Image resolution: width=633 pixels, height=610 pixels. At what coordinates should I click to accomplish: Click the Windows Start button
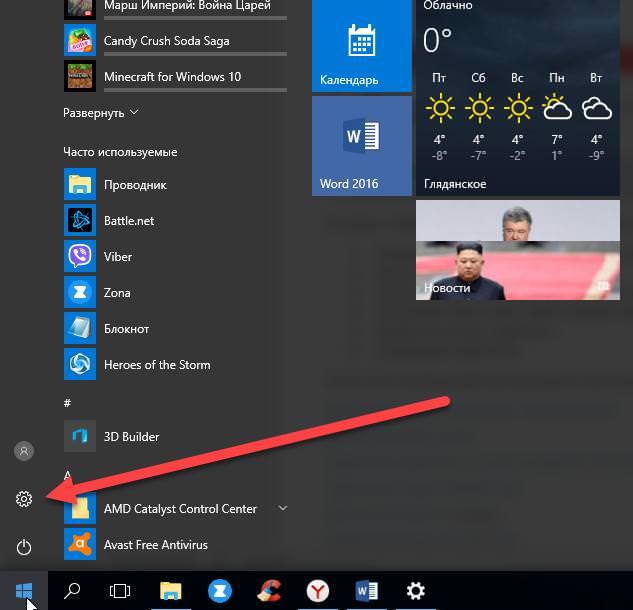pos(24,591)
